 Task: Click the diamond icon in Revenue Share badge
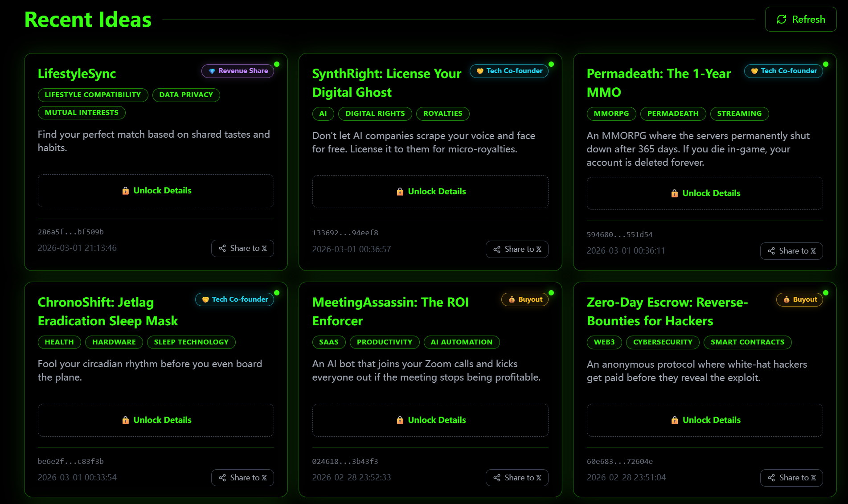pos(212,70)
